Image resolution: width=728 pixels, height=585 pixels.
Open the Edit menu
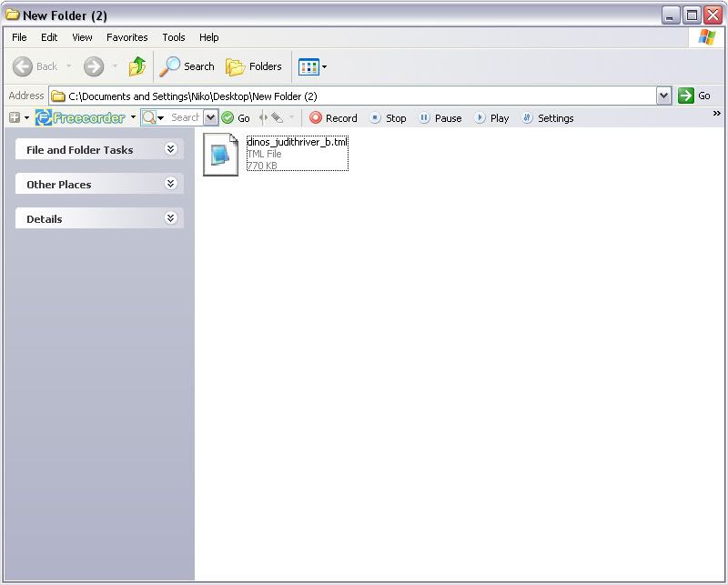[49, 37]
